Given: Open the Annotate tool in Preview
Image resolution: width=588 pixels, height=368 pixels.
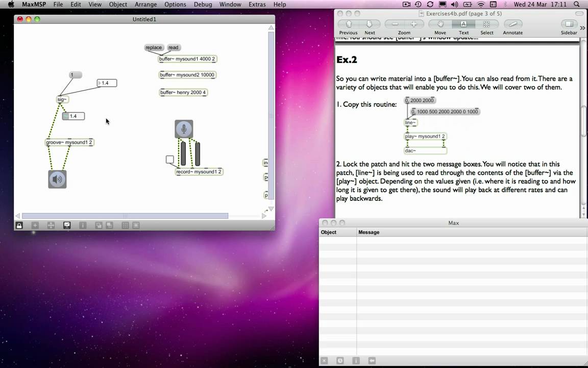Looking at the screenshot, I should 512,24.
